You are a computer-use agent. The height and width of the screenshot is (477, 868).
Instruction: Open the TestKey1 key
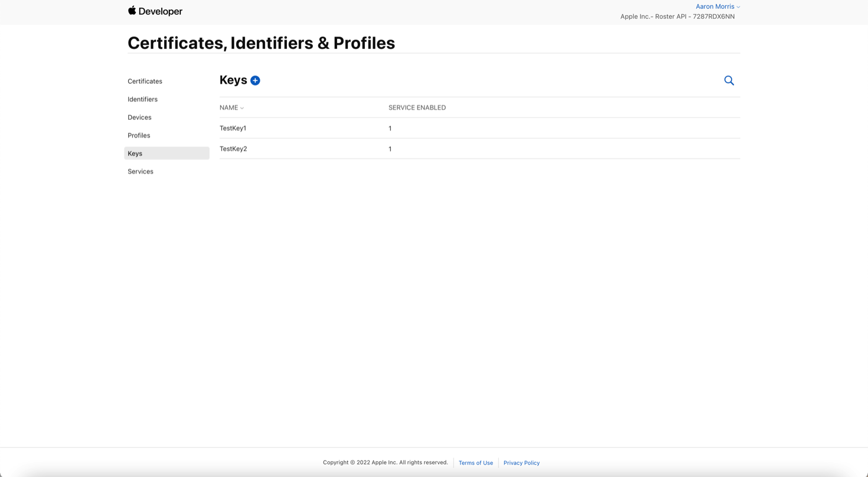233,128
